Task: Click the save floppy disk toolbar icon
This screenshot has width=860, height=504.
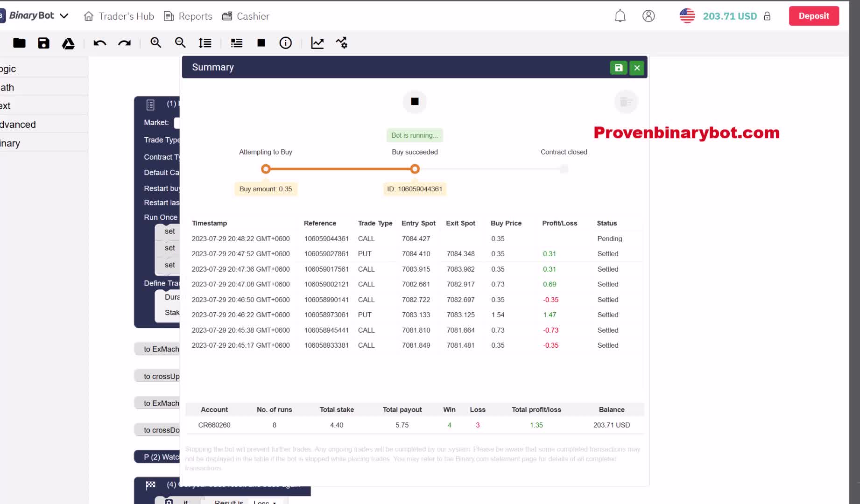Action: (x=43, y=43)
